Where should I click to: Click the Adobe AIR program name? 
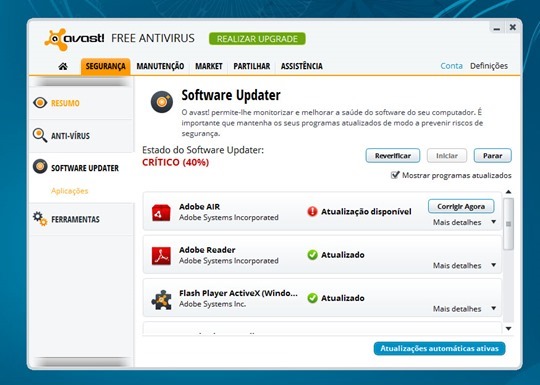point(199,207)
